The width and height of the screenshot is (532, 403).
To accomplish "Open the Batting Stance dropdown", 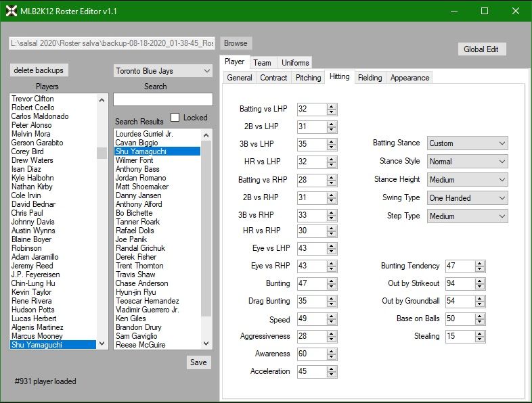I will (467, 143).
